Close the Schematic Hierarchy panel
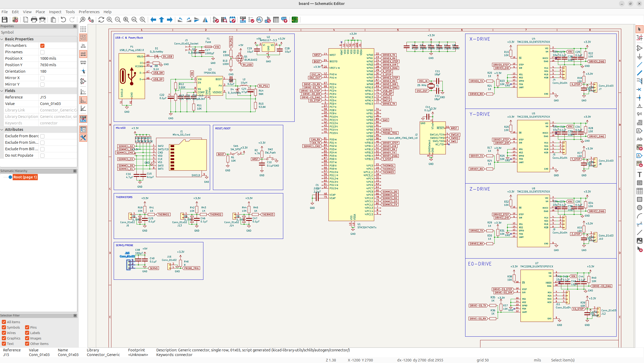 75,171
